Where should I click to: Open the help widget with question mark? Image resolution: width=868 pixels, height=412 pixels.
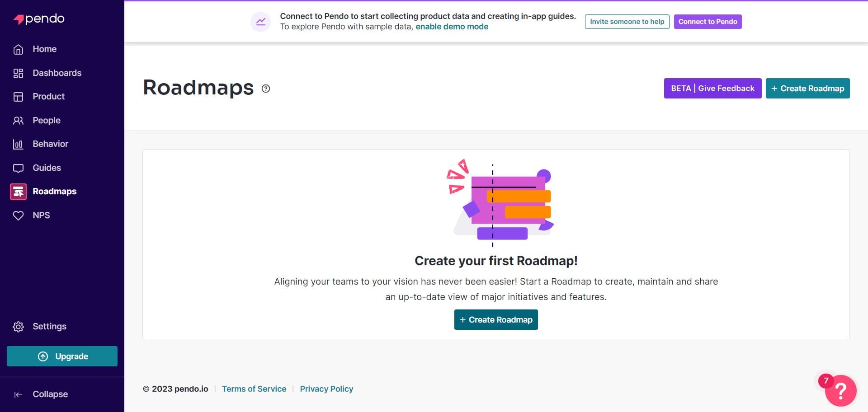(x=840, y=390)
